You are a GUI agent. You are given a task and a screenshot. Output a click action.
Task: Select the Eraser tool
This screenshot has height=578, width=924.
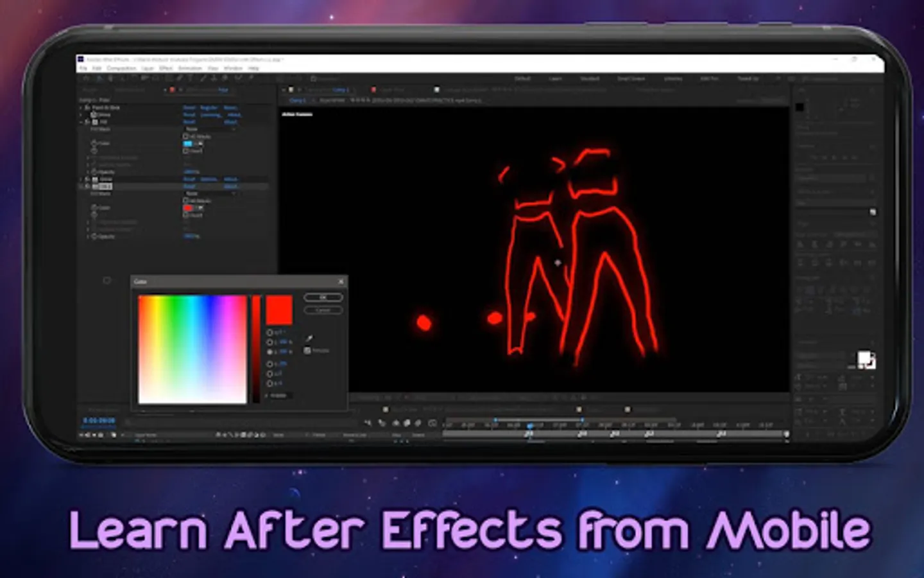click(x=225, y=78)
